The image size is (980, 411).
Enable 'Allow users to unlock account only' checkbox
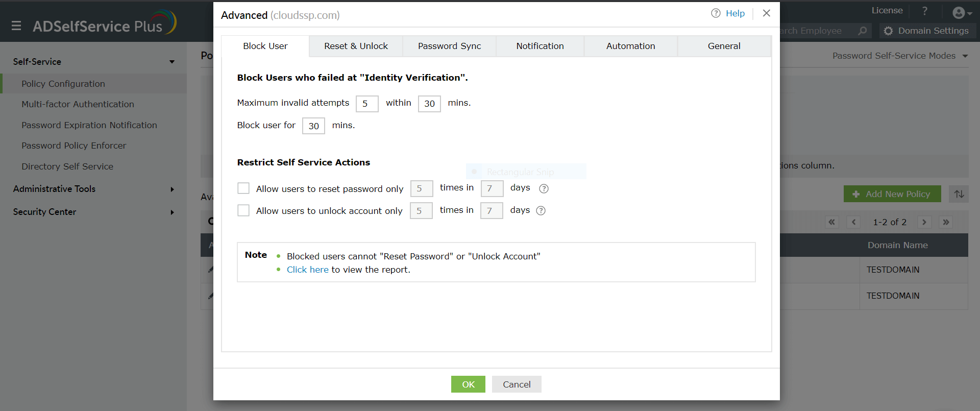[243, 210]
